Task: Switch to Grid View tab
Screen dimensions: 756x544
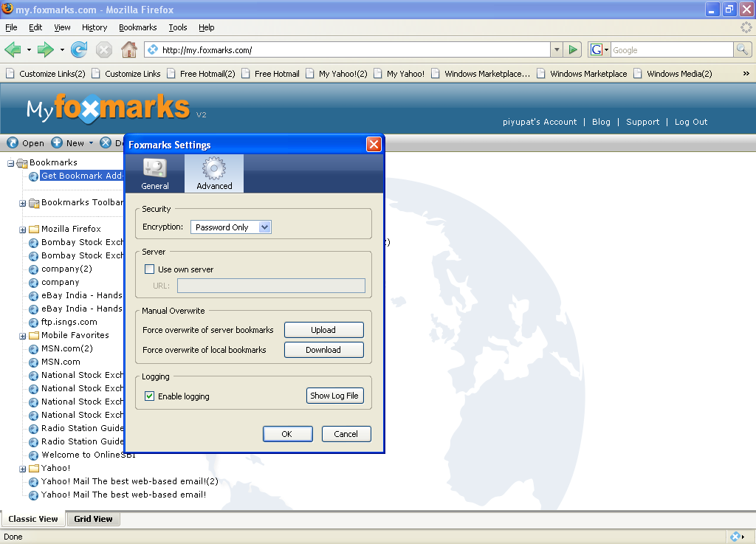Action: pos(93,519)
